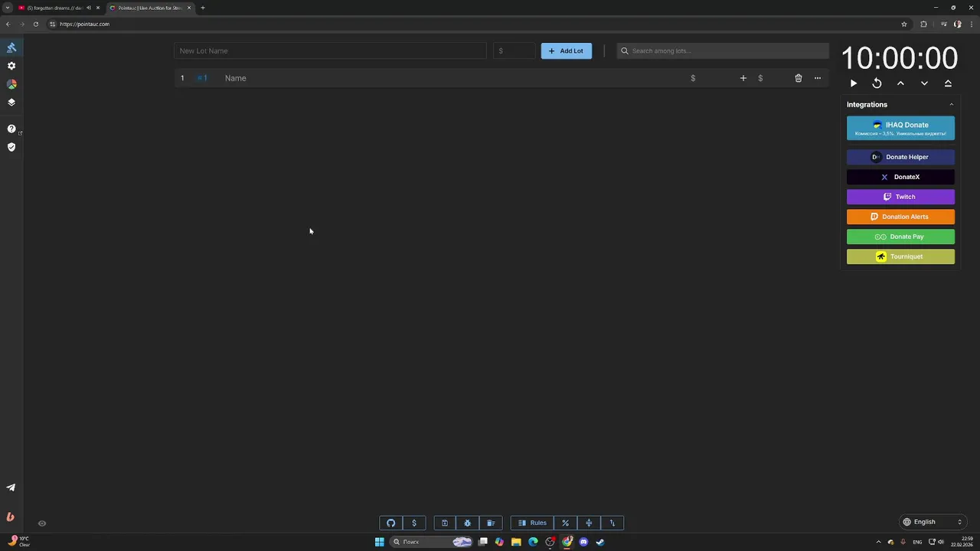Click lot 1 extra dollar add field
This screenshot has height=551, width=980.
(769, 78)
